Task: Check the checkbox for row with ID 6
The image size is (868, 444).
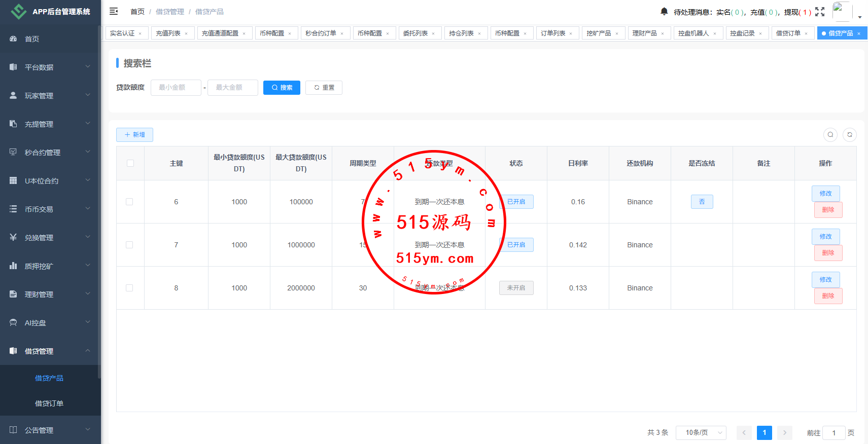Action: (129, 202)
